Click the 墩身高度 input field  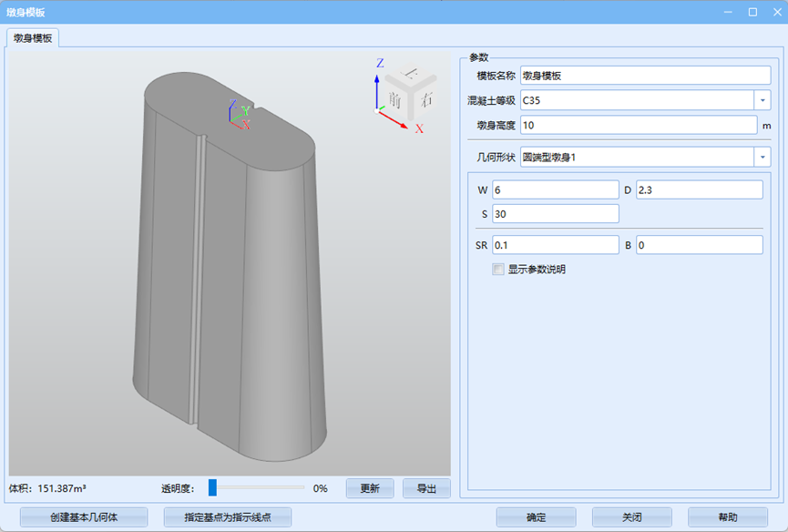tap(638, 125)
